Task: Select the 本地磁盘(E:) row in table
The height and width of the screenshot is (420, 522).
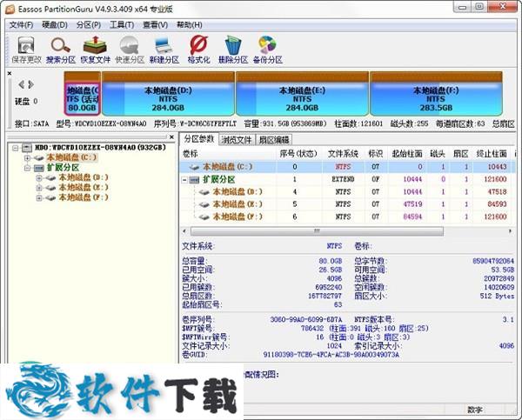Action: click(x=346, y=204)
